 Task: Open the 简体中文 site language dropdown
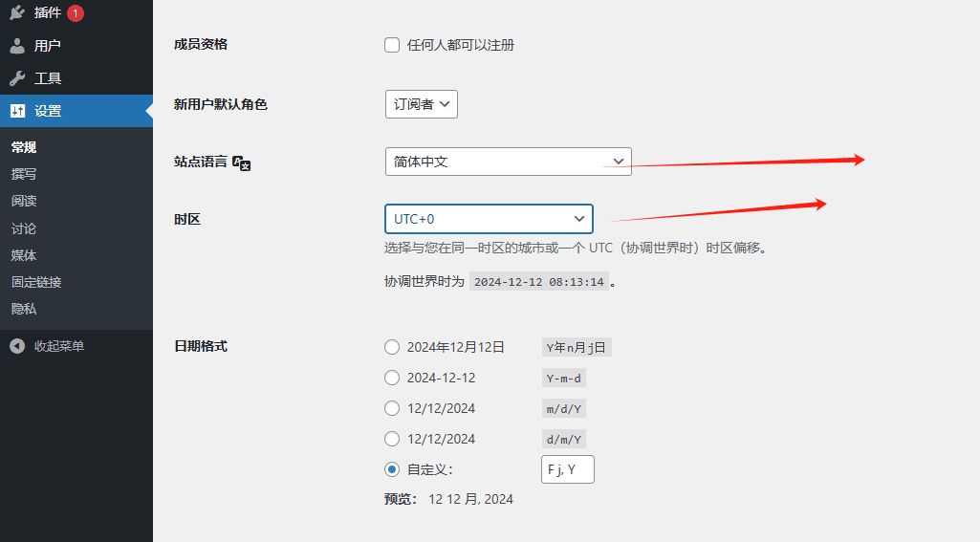pyautogui.click(x=508, y=162)
